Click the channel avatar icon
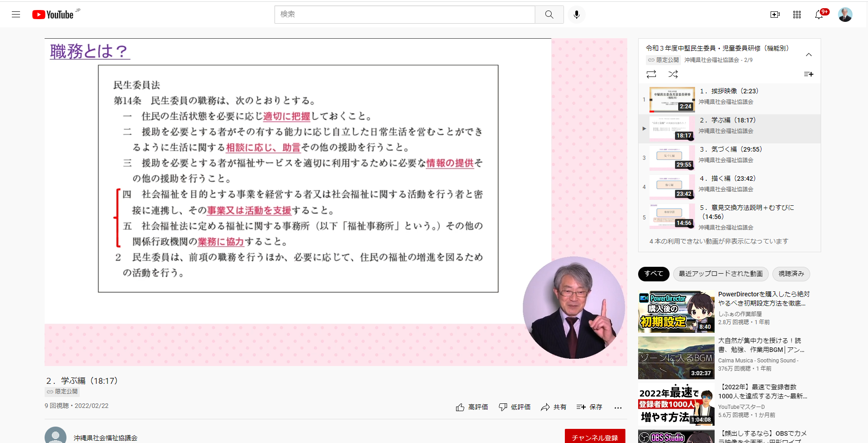868x443 pixels. click(x=56, y=436)
